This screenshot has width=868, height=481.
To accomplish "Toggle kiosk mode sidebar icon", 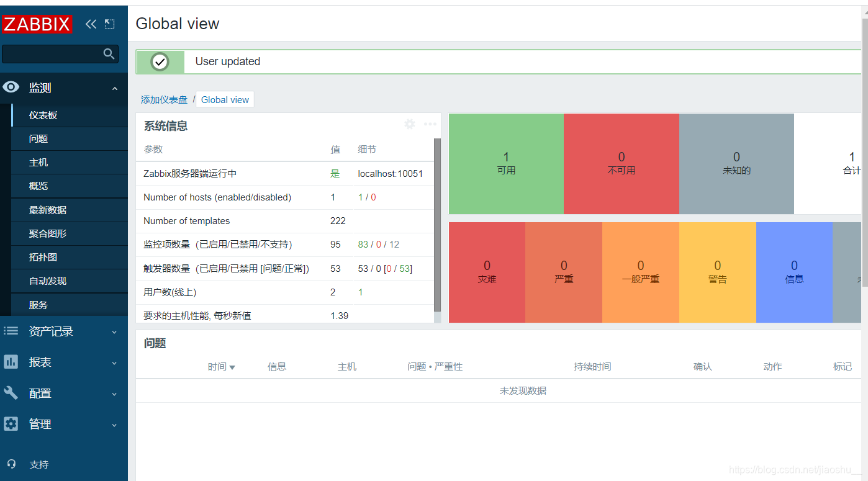I will [x=109, y=24].
